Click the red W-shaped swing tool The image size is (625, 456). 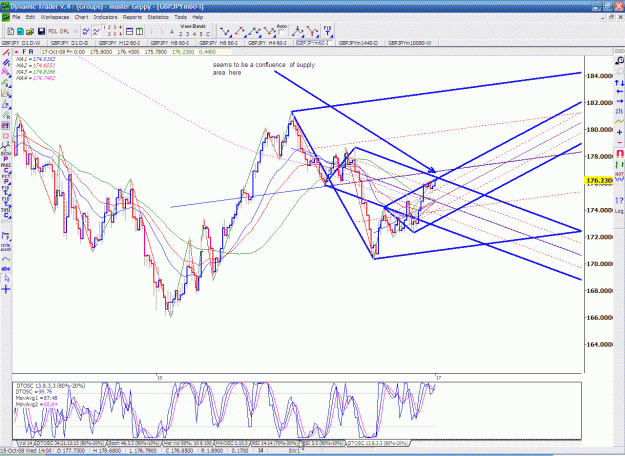[x=269, y=31]
